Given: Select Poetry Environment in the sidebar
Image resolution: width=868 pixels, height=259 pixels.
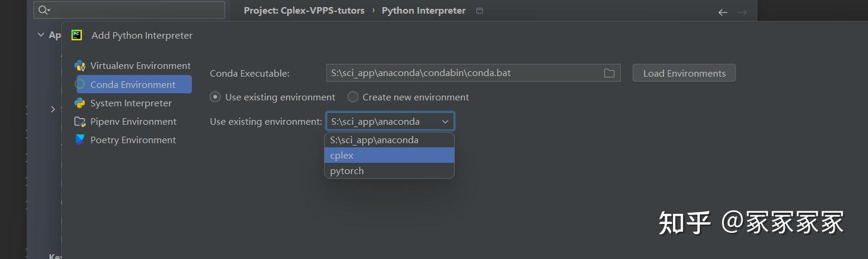Looking at the screenshot, I should pyautogui.click(x=133, y=140).
